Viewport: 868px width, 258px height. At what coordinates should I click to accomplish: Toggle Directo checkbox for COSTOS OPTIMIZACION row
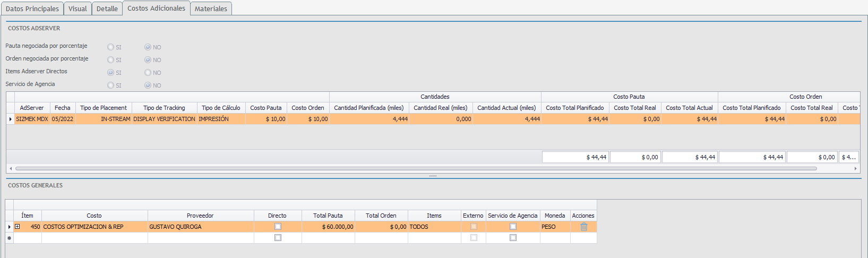tap(278, 227)
